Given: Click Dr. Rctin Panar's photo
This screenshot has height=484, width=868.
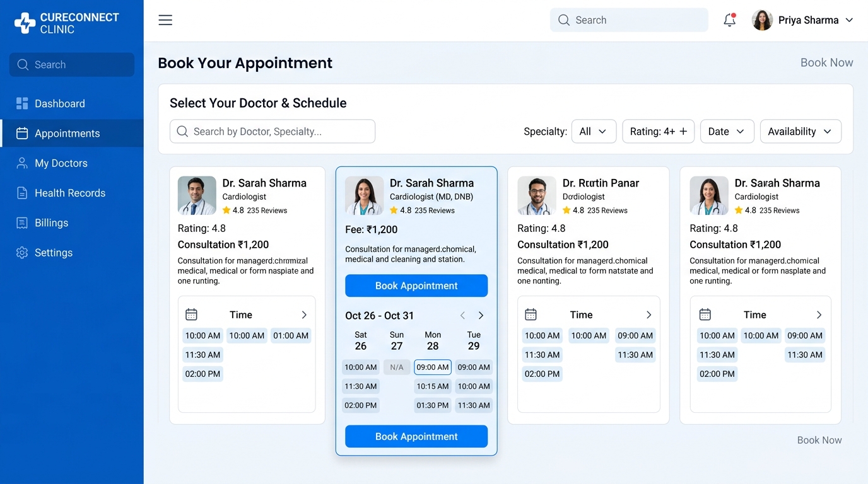Looking at the screenshot, I should (x=537, y=195).
